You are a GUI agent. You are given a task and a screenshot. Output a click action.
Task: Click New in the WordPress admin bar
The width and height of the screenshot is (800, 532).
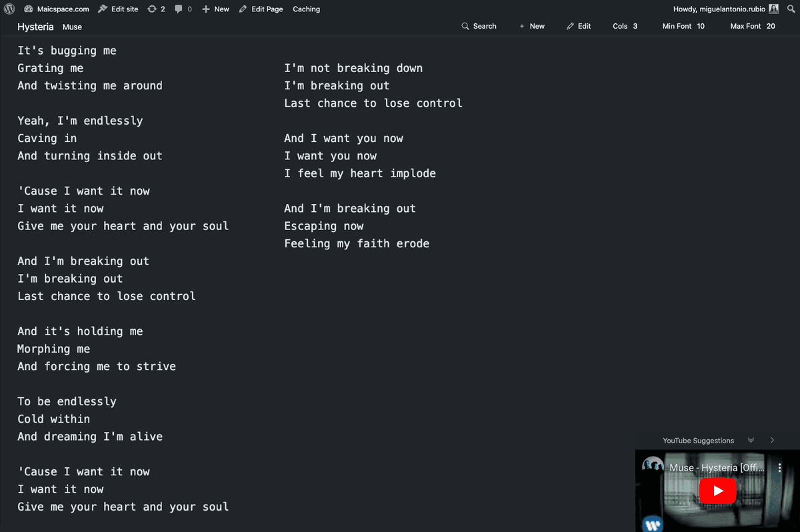215,9
